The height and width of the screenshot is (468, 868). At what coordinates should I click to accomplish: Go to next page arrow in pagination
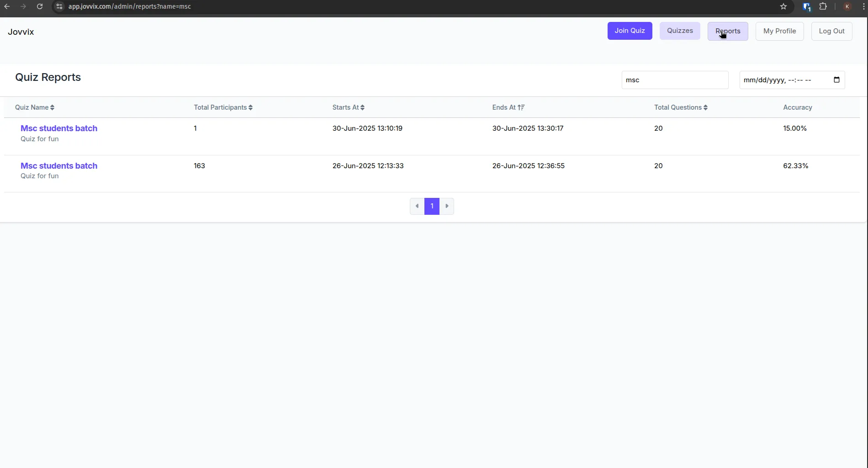(x=447, y=206)
